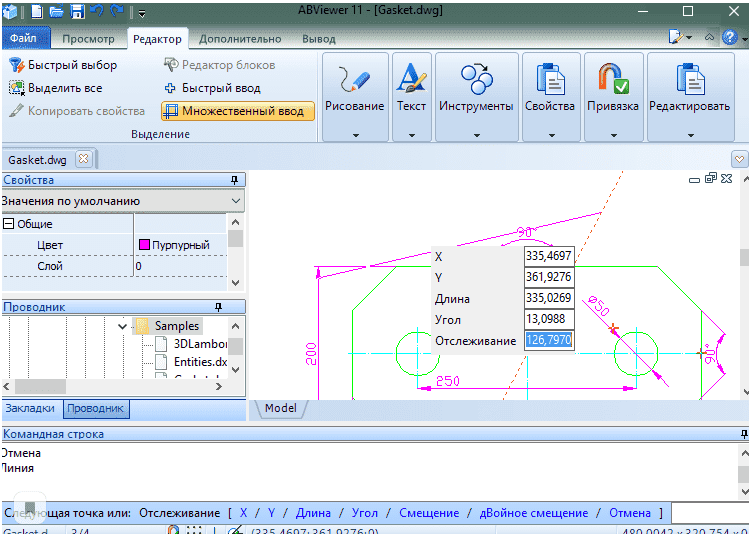749x534 pixels.
Task: Click the Пурпурный color swatch
Action: click(143, 244)
